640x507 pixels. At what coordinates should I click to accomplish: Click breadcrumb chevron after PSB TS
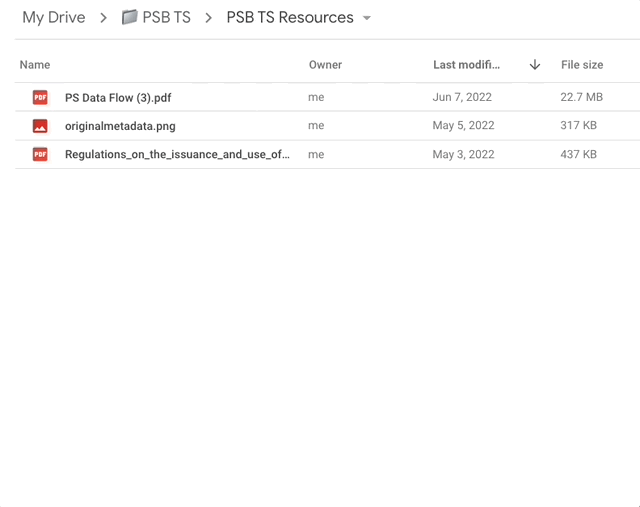208,18
